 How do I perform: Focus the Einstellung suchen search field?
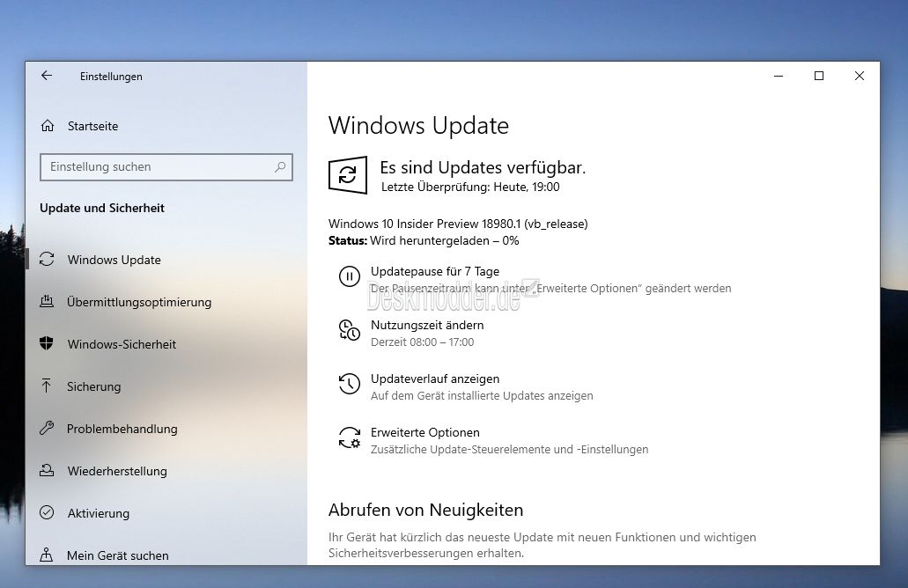coord(166,166)
